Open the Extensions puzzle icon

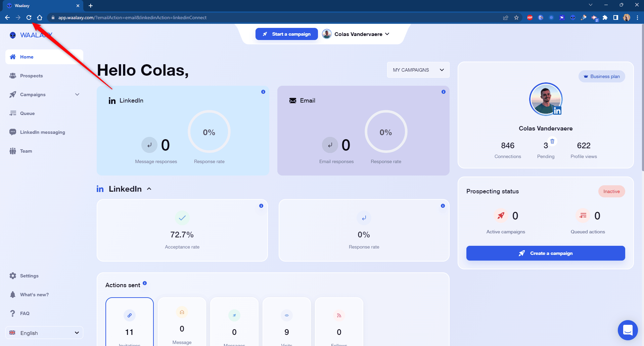(x=605, y=17)
